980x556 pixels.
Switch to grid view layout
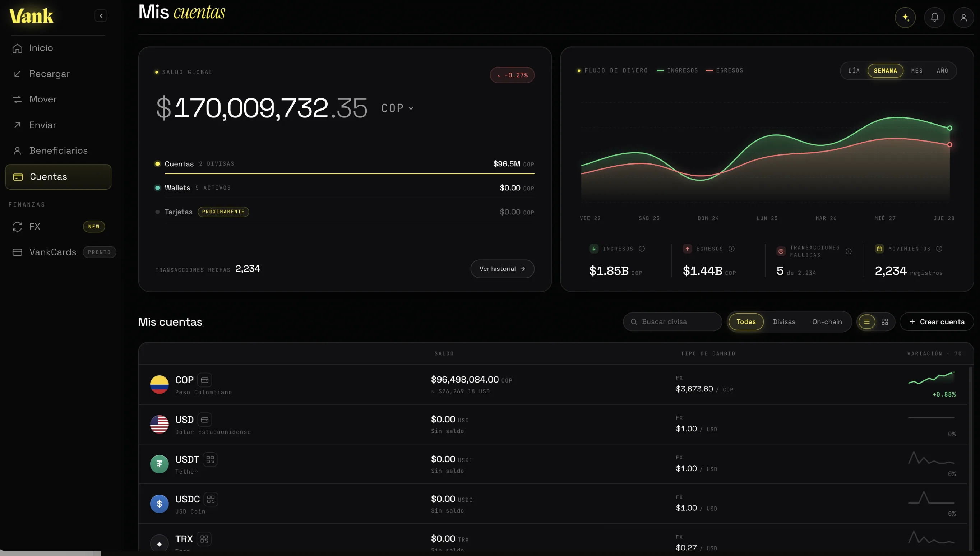(x=885, y=322)
